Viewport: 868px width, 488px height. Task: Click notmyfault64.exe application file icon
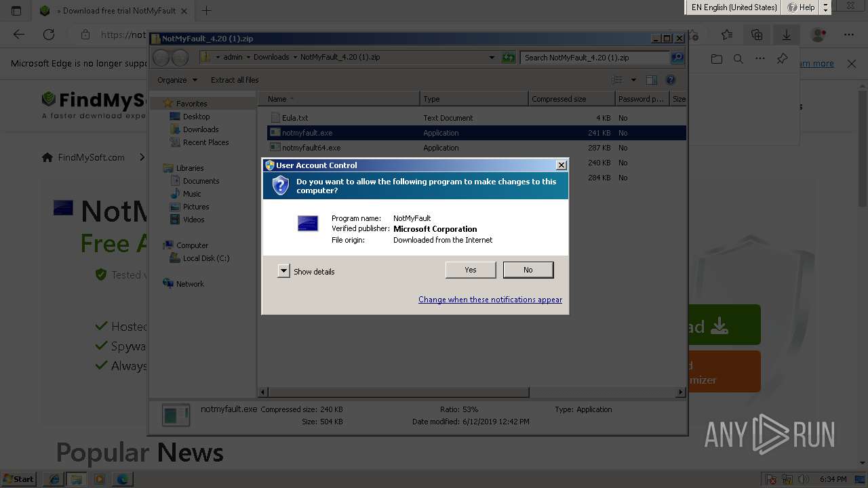[275, 147]
